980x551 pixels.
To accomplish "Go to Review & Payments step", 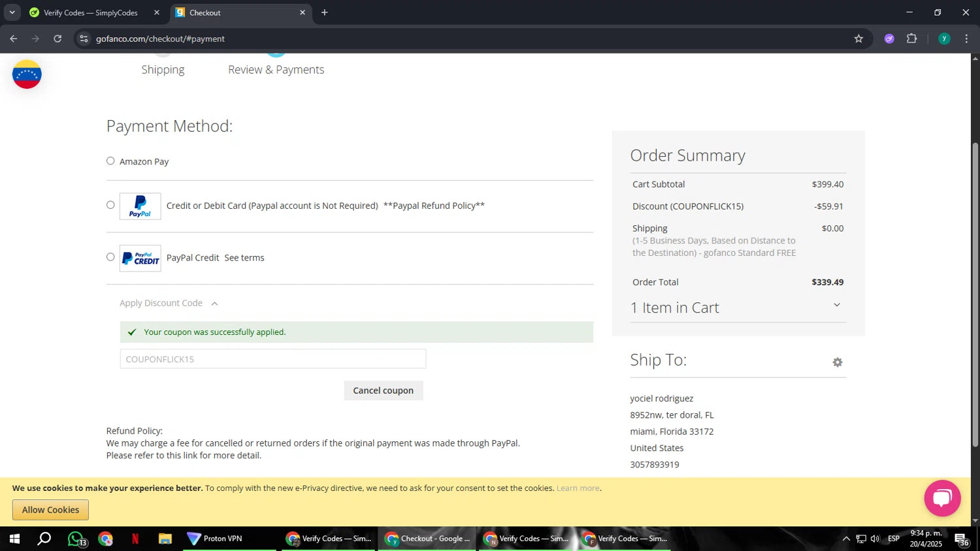I will 276,69.
